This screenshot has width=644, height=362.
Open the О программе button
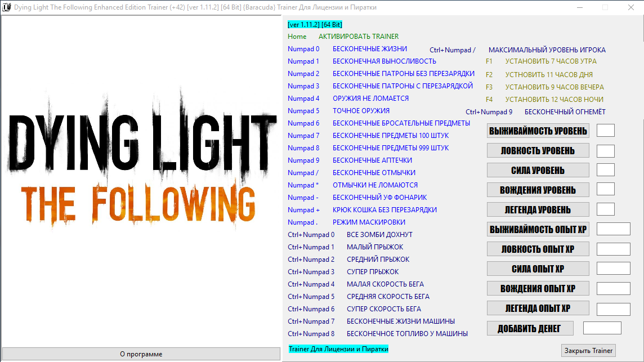point(141,354)
